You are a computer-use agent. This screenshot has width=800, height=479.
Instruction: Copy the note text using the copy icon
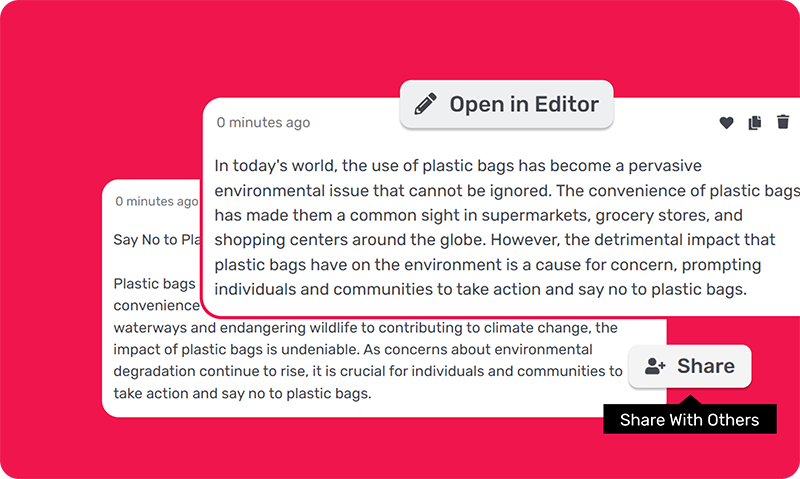pos(755,123)
